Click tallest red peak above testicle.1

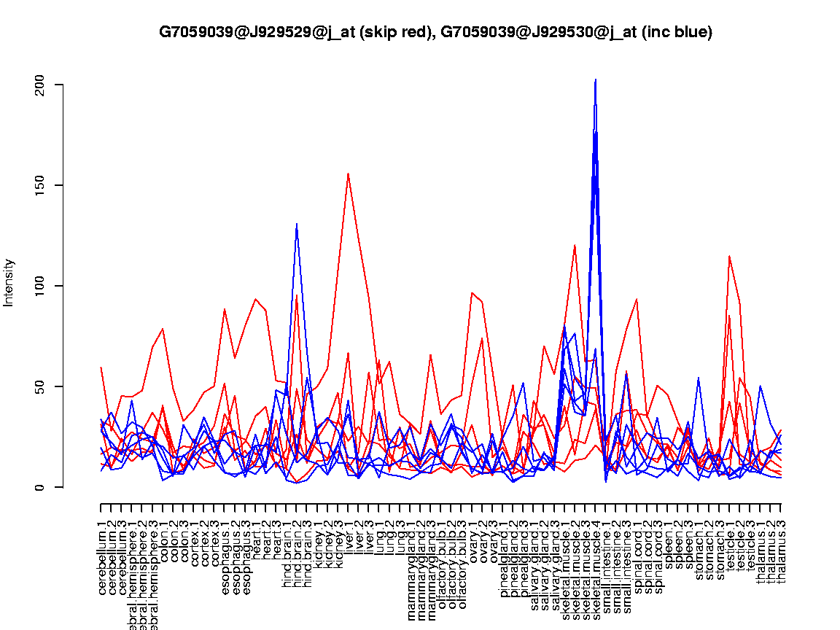click(729, 256)
